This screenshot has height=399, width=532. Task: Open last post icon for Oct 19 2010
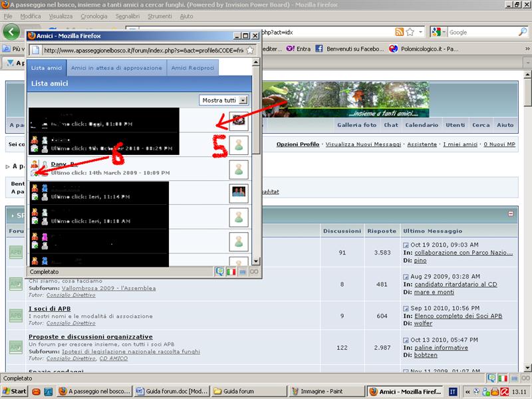tap(406, 245)
